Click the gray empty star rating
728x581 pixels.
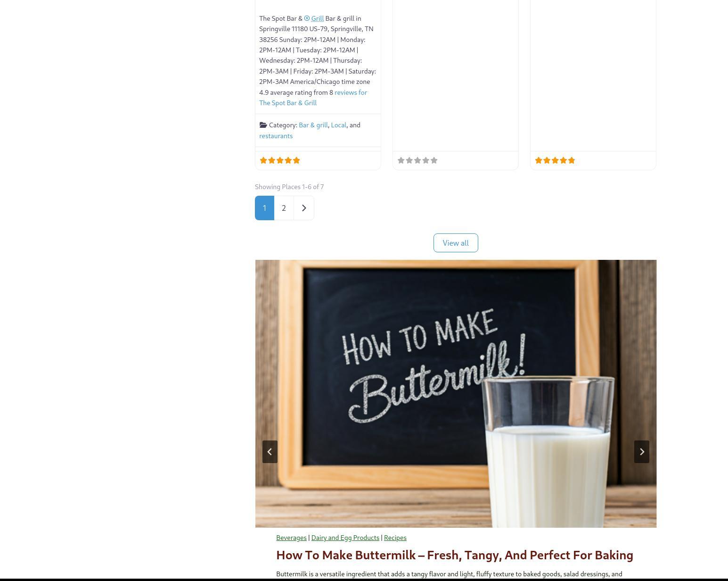click(417, 160)
